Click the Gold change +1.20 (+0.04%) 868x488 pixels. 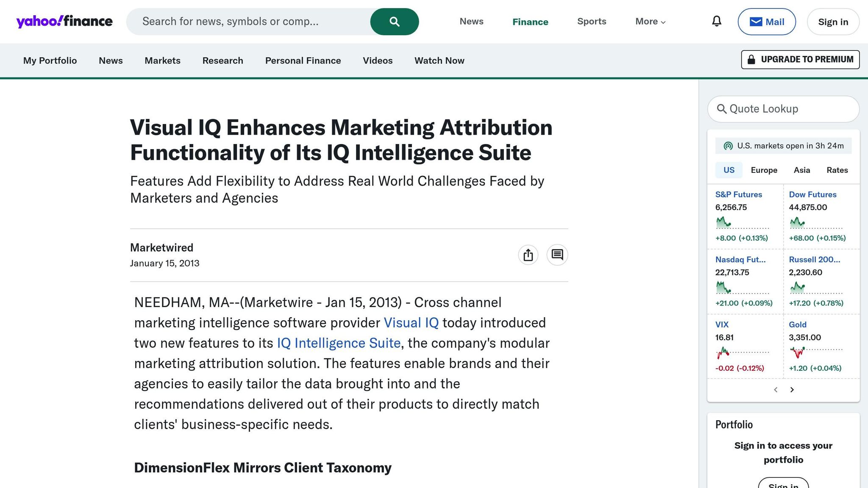815,368
